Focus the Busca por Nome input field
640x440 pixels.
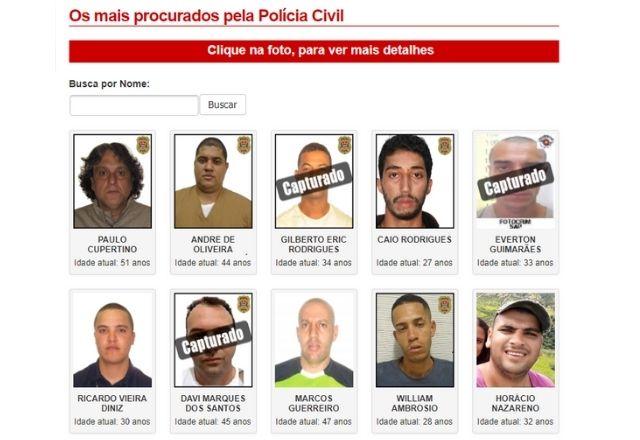134,106
